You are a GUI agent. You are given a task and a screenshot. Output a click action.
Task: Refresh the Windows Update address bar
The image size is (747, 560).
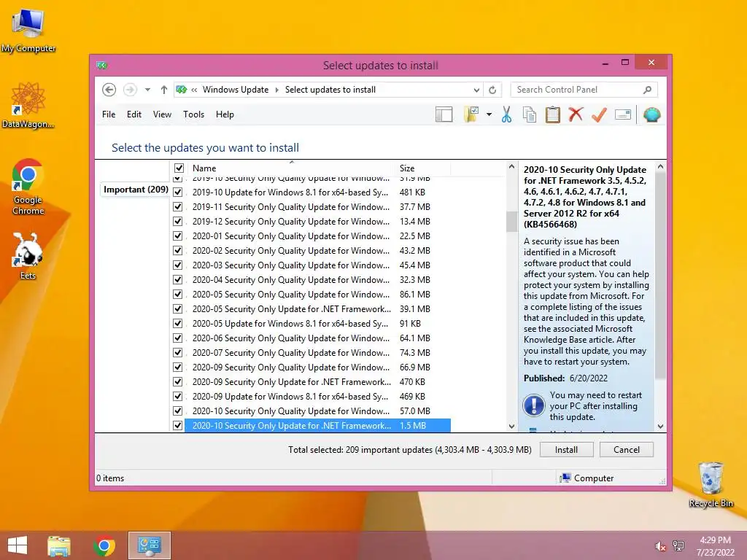click(492, 90)
